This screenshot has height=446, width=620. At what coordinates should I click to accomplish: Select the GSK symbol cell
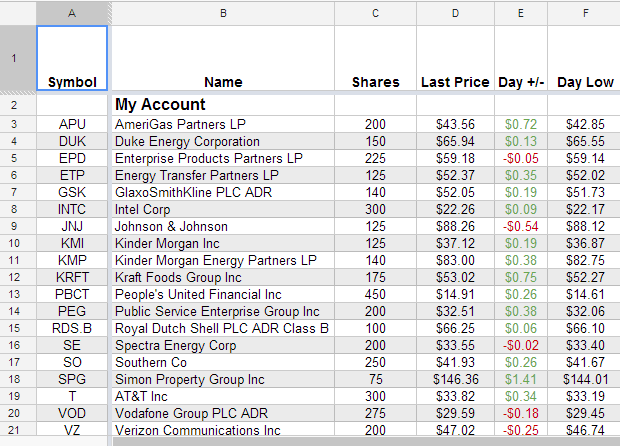pos(72,192)
